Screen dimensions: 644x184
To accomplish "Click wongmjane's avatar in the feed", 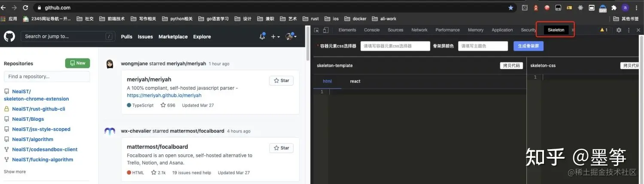I will (110, 64).
